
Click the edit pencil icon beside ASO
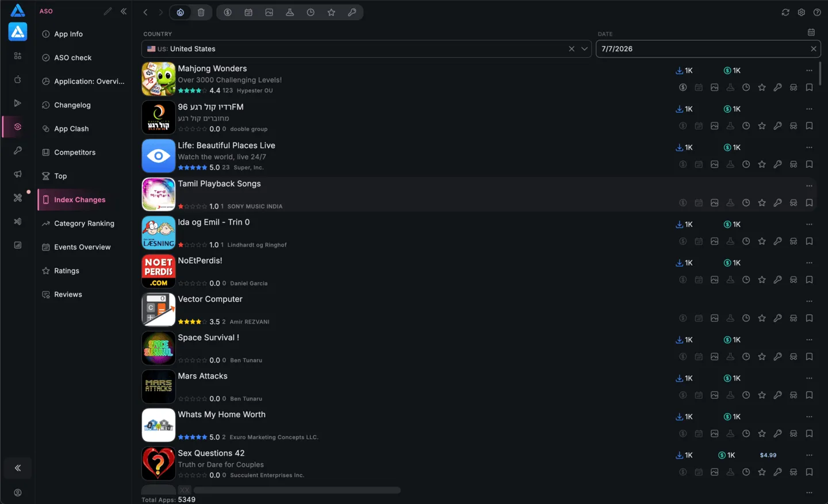click(108, 11)
